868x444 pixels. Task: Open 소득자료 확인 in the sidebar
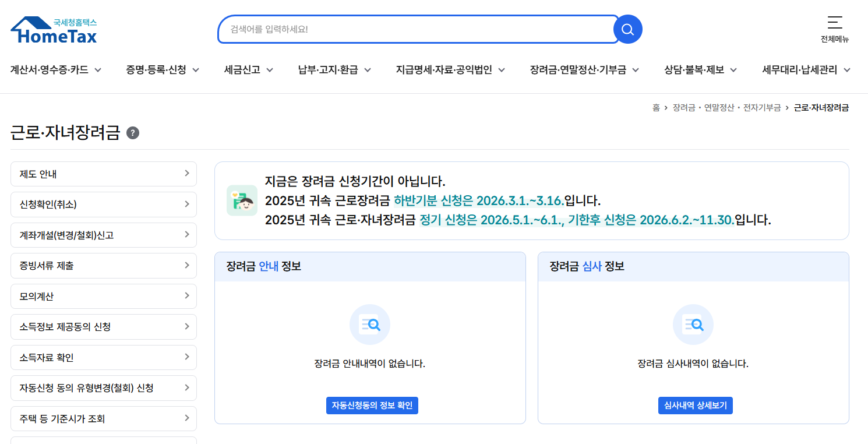click(104, 357)
